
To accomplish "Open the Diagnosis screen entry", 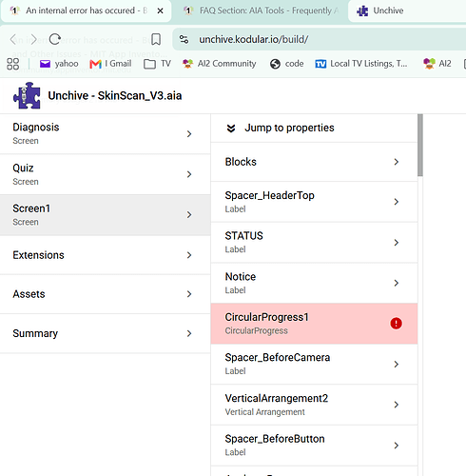I will click(x=106, y=134).
